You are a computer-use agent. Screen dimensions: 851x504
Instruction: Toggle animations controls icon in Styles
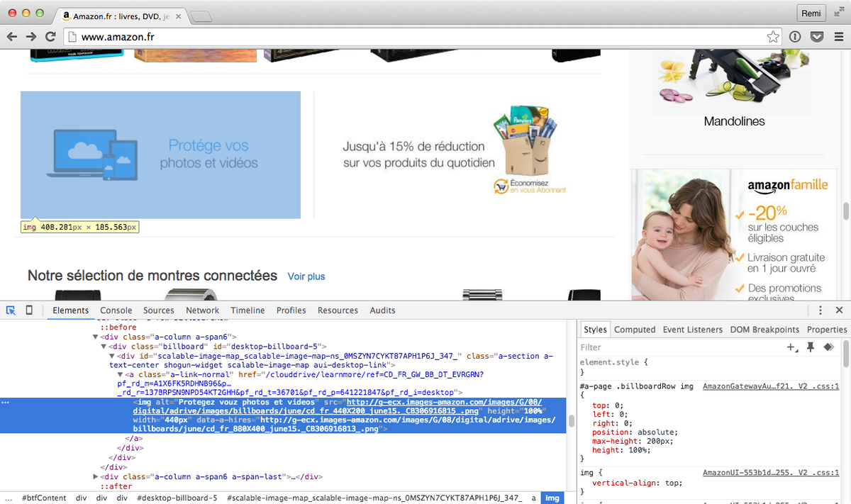828,347
